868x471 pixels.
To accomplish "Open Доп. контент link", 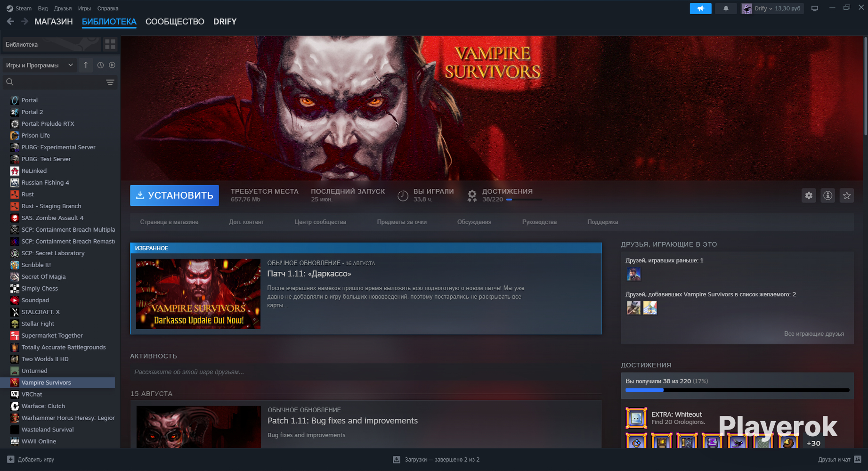I will [x=246, y=222].
